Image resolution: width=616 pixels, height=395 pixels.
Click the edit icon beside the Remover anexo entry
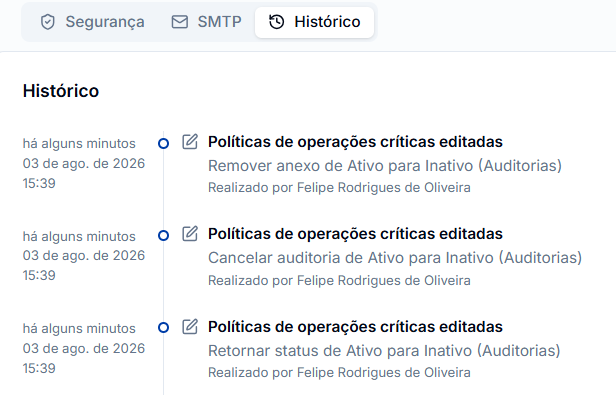pyautogui.click(x=190, y=142)
